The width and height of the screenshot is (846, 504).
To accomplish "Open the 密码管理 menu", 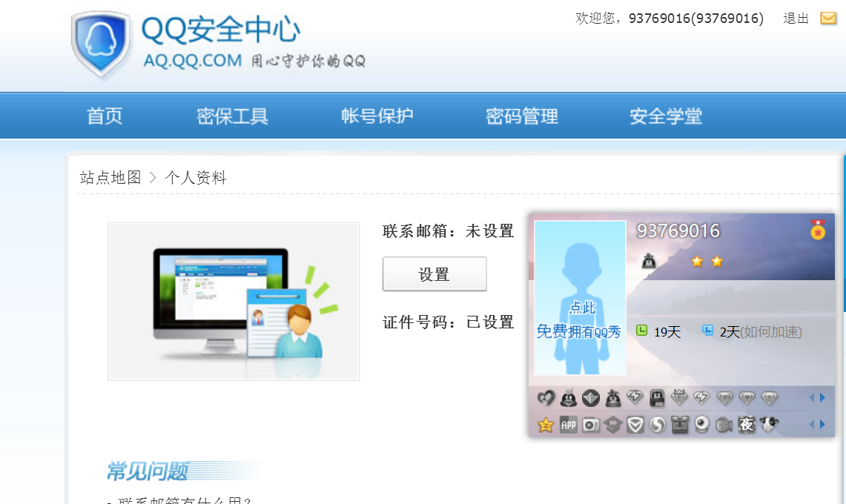I will [x=522, y=116].
